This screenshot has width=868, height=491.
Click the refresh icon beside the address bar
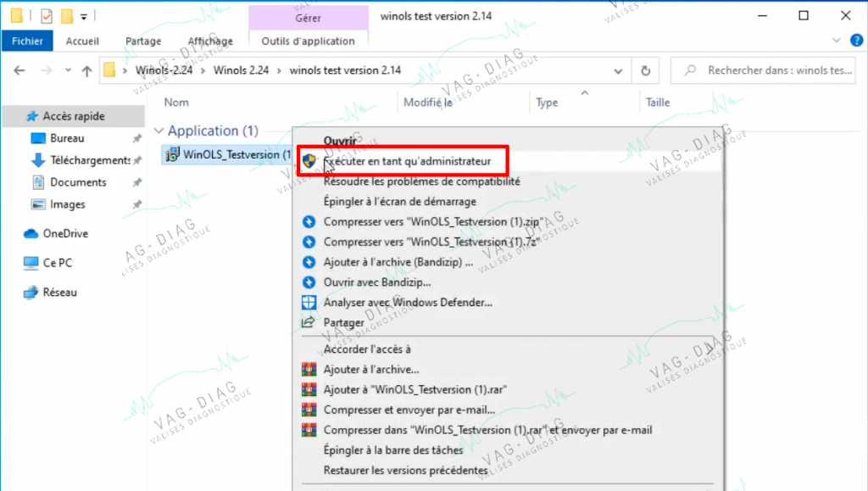[645, 71]
